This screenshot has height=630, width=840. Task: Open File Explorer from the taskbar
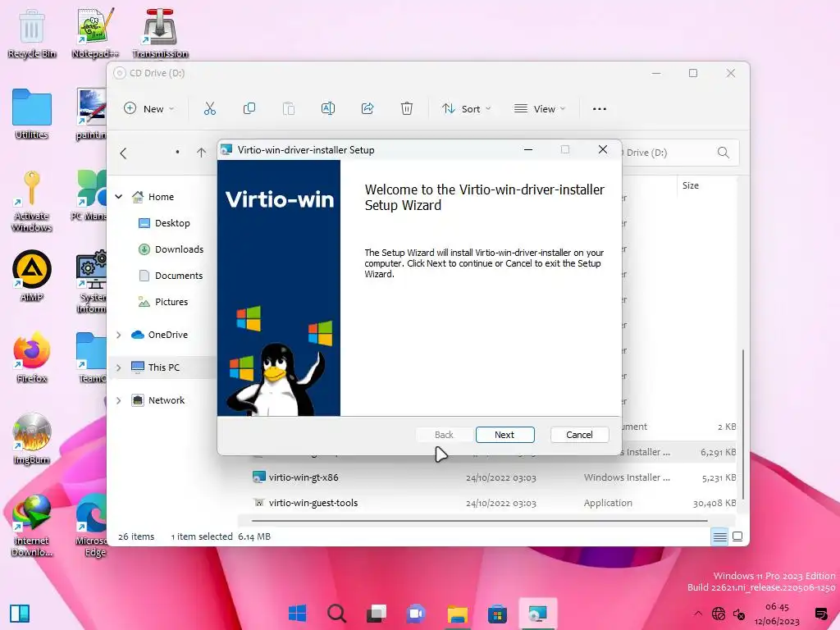[x=458, y=614]
